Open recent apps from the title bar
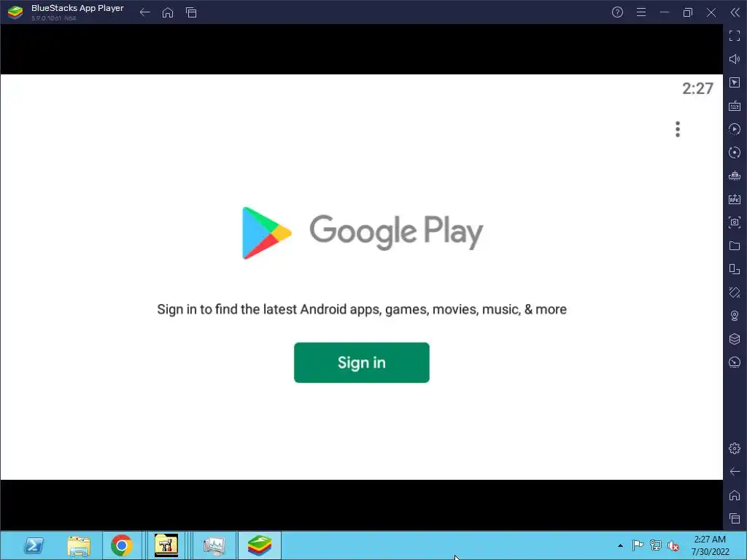747x560 pixels. (x=191, y=12)
